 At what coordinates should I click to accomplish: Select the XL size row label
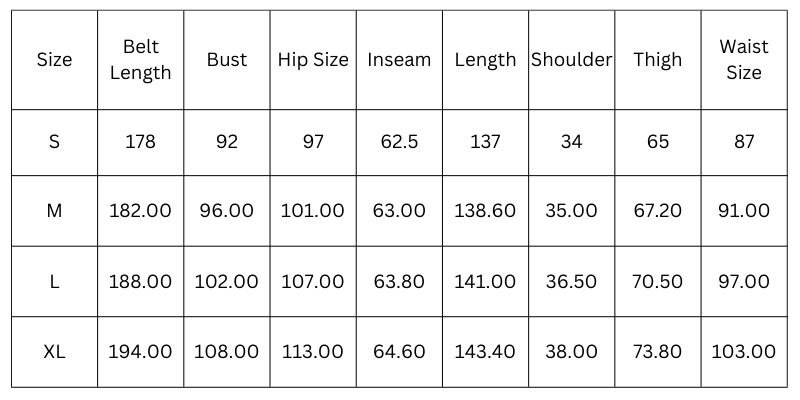coord(54,352)
